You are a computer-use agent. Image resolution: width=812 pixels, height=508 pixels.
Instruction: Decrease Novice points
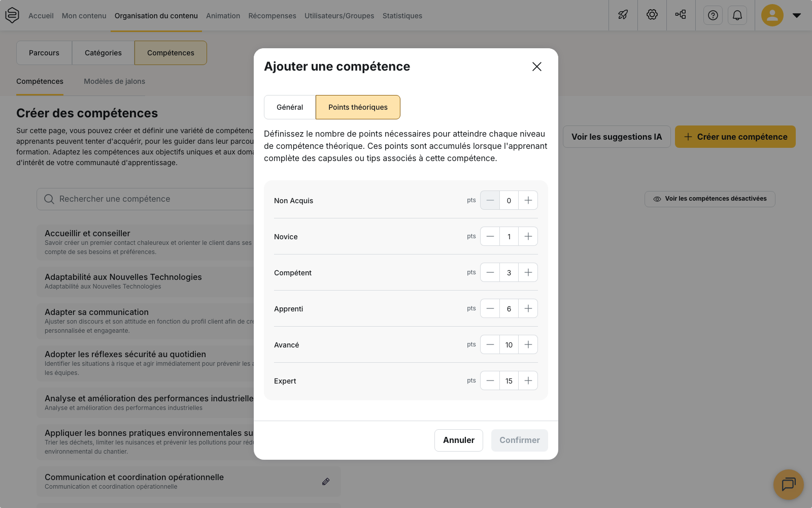coord(490,236)
